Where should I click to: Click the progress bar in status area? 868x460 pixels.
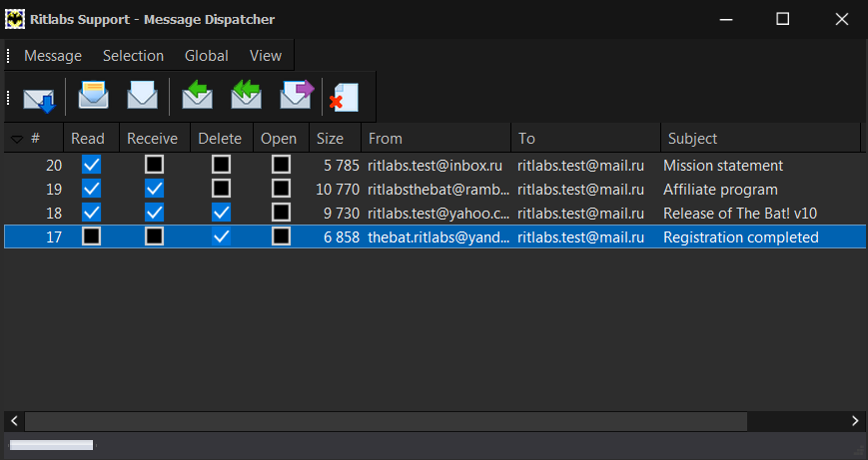coord(52,445)
